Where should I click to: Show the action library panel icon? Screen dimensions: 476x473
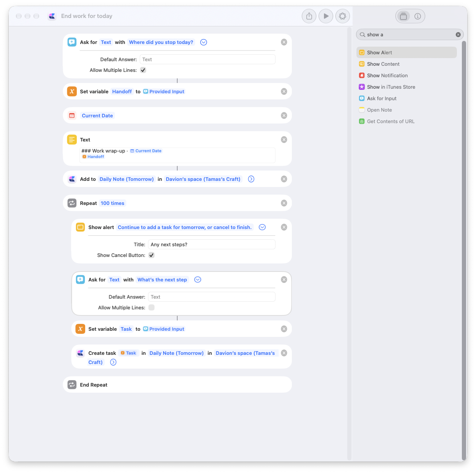(403, 16)
